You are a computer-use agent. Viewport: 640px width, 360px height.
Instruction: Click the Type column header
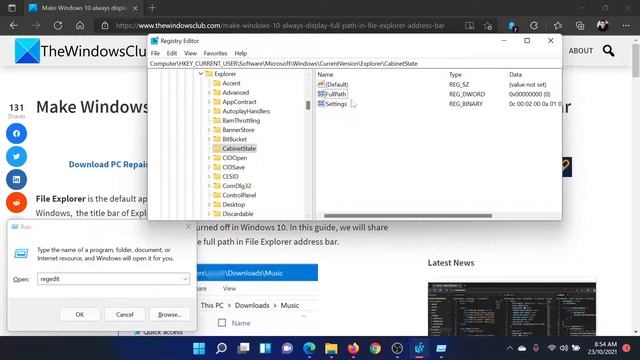pos(455,74)
